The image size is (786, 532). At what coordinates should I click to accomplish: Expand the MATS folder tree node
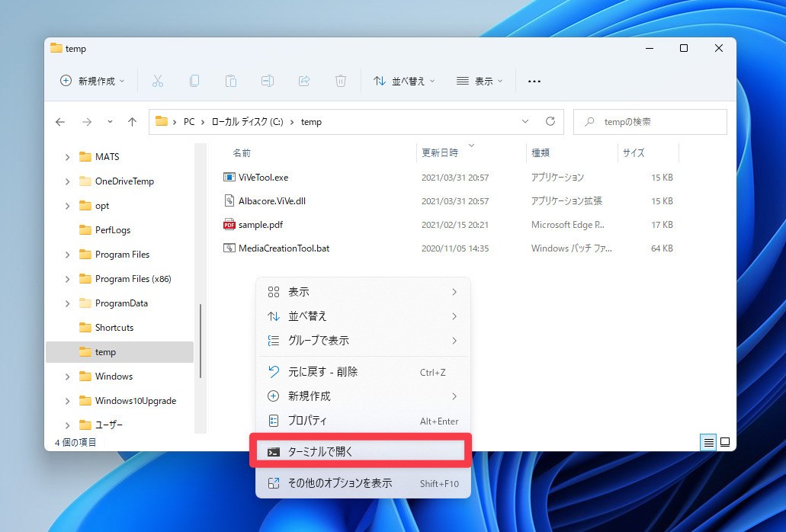[67, 157]
